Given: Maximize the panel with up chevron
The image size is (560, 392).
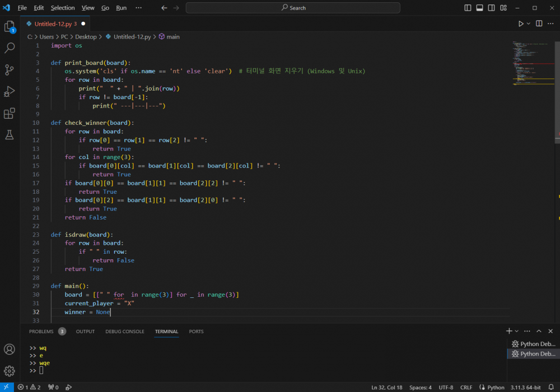Looking at the screenshot, I should pos(539,331).
